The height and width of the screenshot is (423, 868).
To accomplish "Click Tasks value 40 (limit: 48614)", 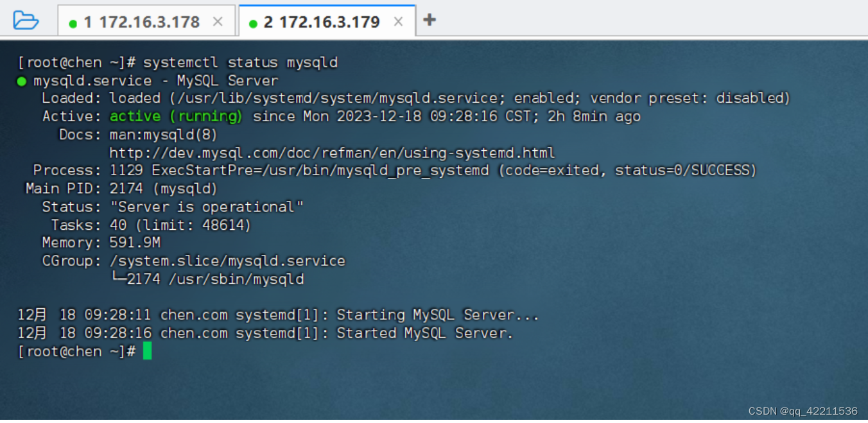I will pos(180,225).
